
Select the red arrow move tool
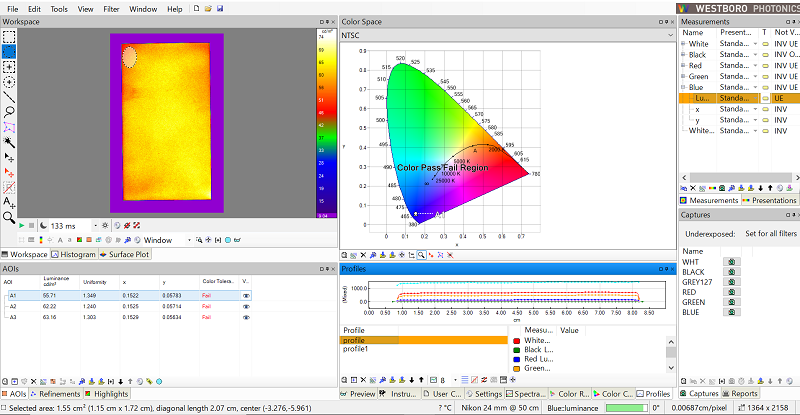9,173
